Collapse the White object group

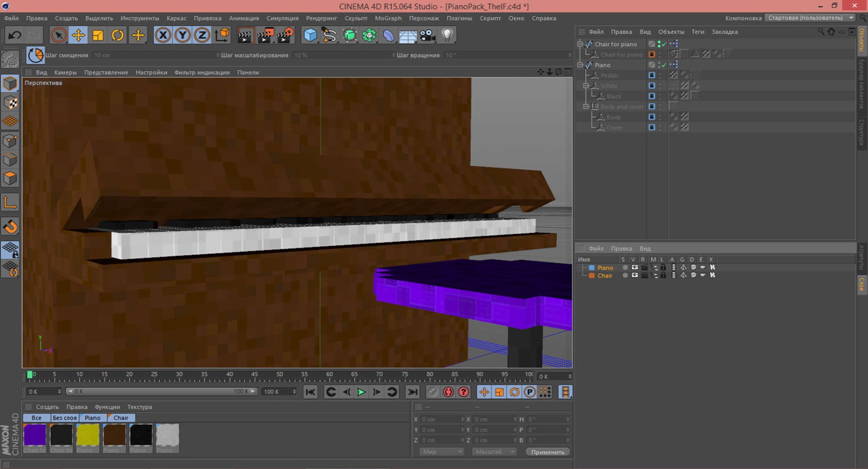[586, 85]
